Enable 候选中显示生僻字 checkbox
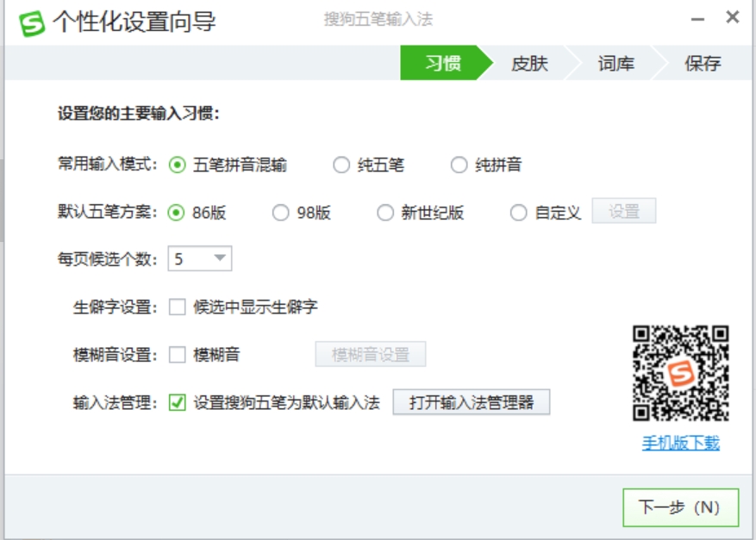The image size is (756, 540). tap(177, 307)
